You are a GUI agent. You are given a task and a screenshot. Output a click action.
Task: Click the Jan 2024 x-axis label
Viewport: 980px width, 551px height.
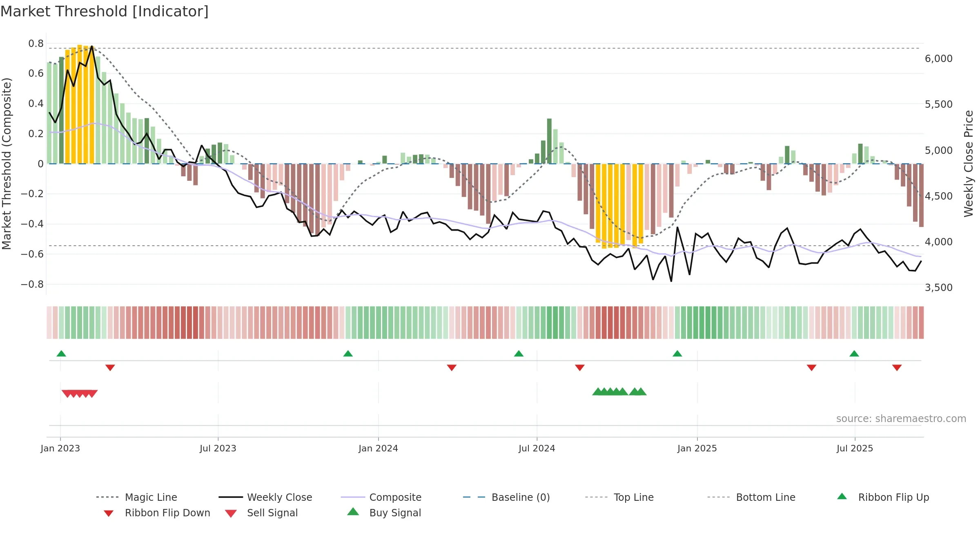coord(379,448)
